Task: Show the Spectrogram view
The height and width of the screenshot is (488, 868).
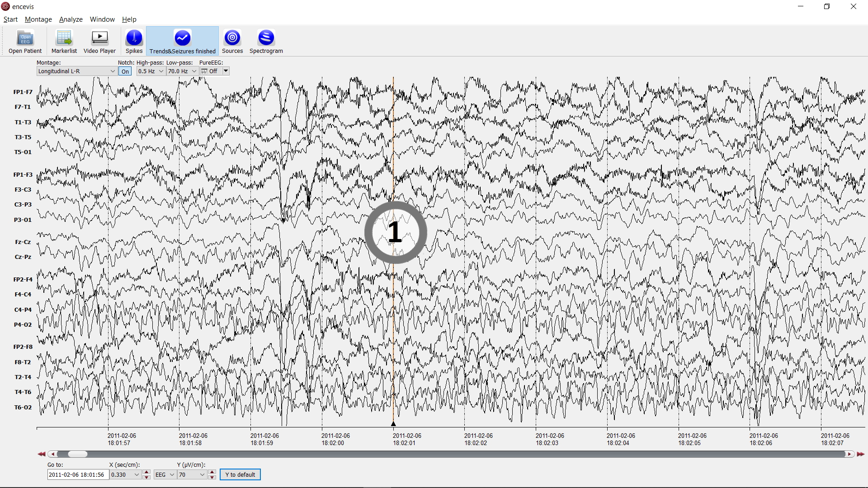Action: [266, 41]
